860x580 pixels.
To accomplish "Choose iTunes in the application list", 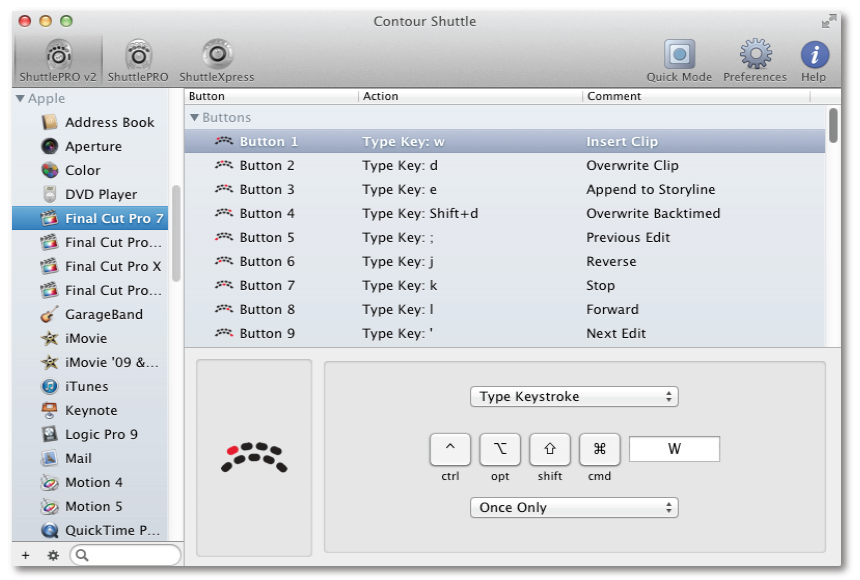I will 90,386.
